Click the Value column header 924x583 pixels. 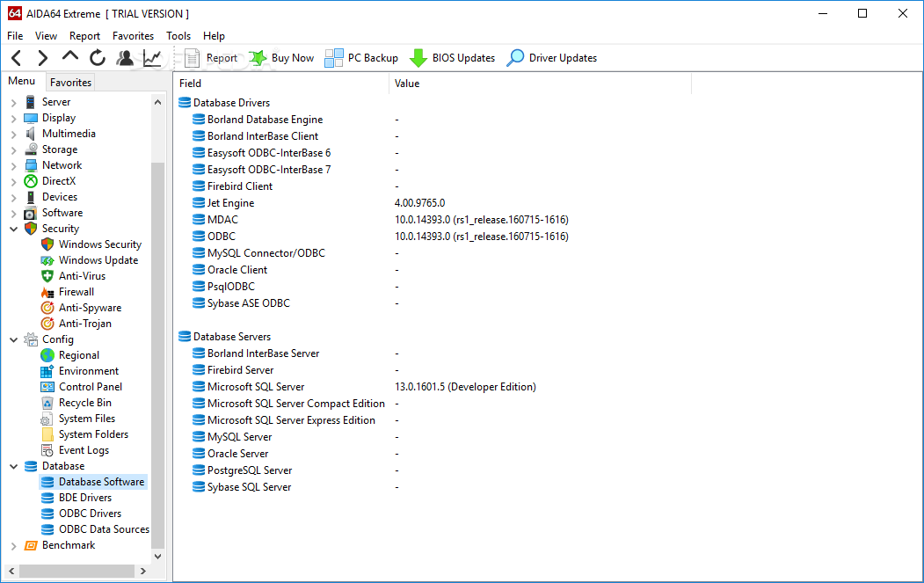click(x=540, y=84)
